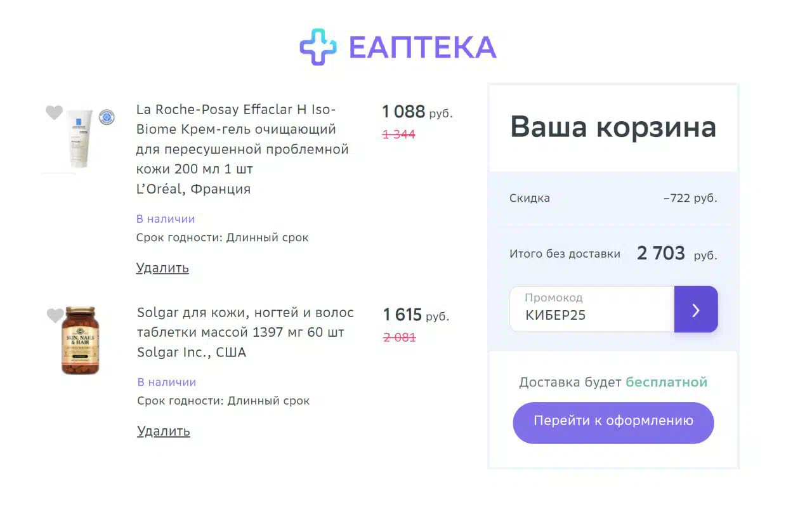Toggle favorite heart on Solgar item
The image size is (812, 517).
click(x=55, y=315)
